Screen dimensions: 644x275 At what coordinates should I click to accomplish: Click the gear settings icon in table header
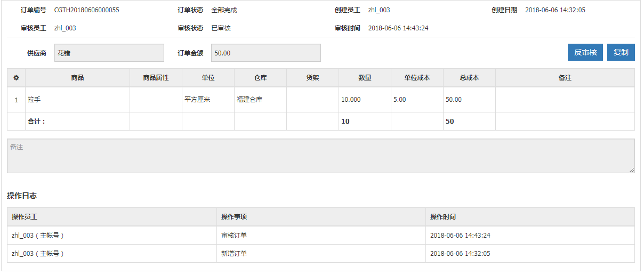[x=16, y=78]
